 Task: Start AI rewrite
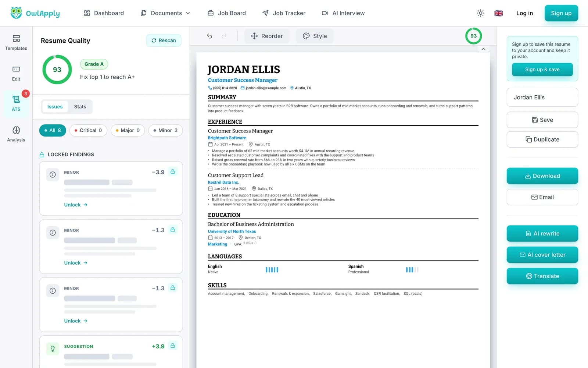point(542,234)
